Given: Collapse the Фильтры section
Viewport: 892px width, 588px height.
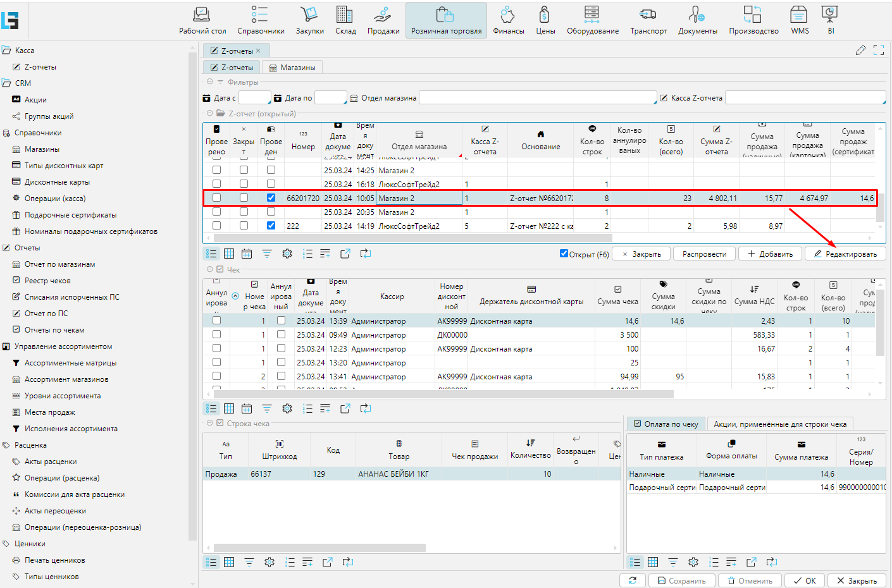Looking at the screenshot, I should pos(210,82).
